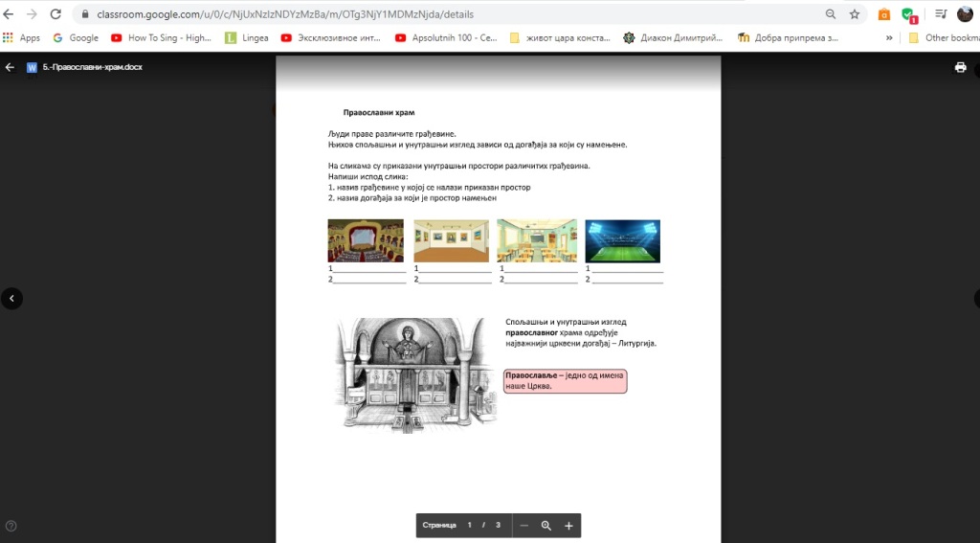Go back using the browser back arrow

coord(9,13)
